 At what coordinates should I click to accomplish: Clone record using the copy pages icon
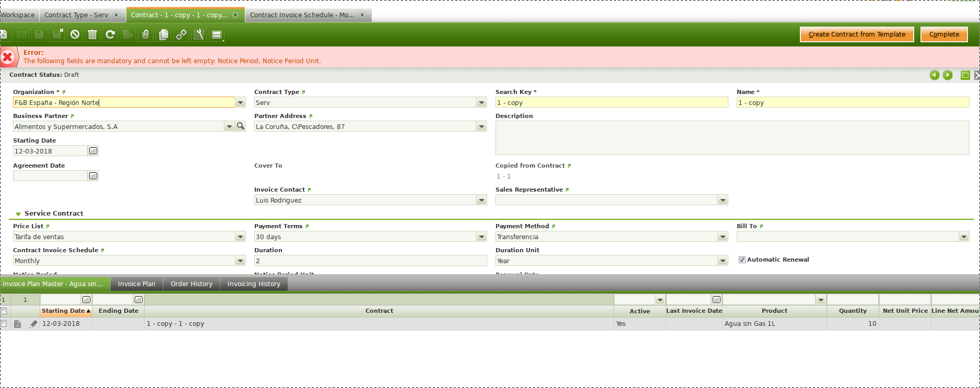(163, 34)
